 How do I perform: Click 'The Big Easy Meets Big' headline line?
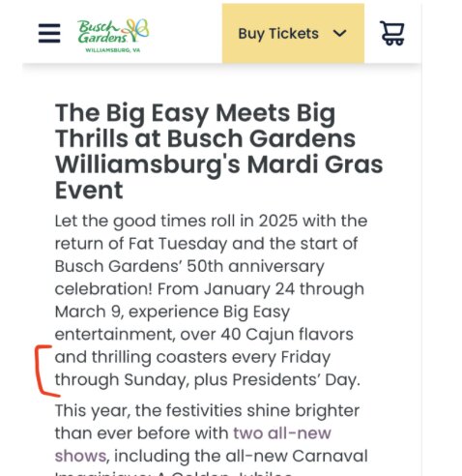click(195, 113)
